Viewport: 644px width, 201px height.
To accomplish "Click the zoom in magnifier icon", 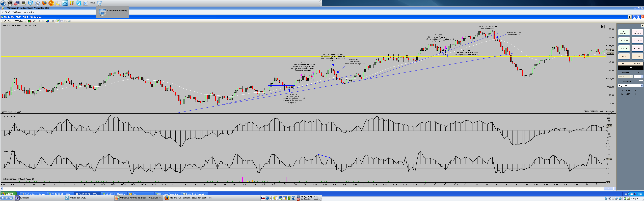I will tap(39, 21).
